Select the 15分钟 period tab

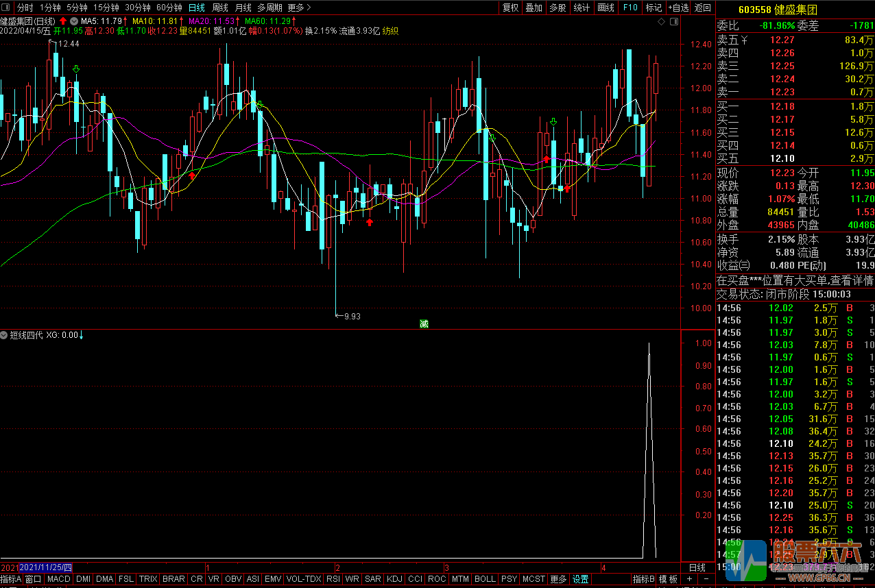(106, 8)
